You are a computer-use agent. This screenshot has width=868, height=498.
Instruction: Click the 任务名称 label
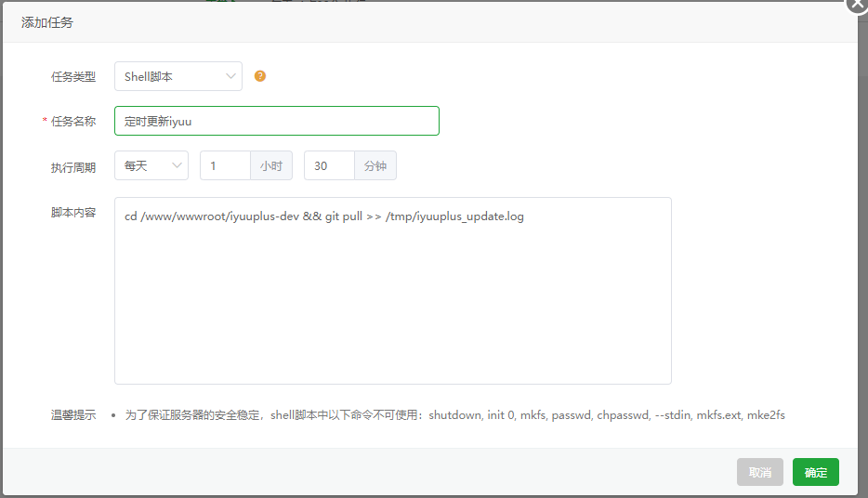pos(73,121)
